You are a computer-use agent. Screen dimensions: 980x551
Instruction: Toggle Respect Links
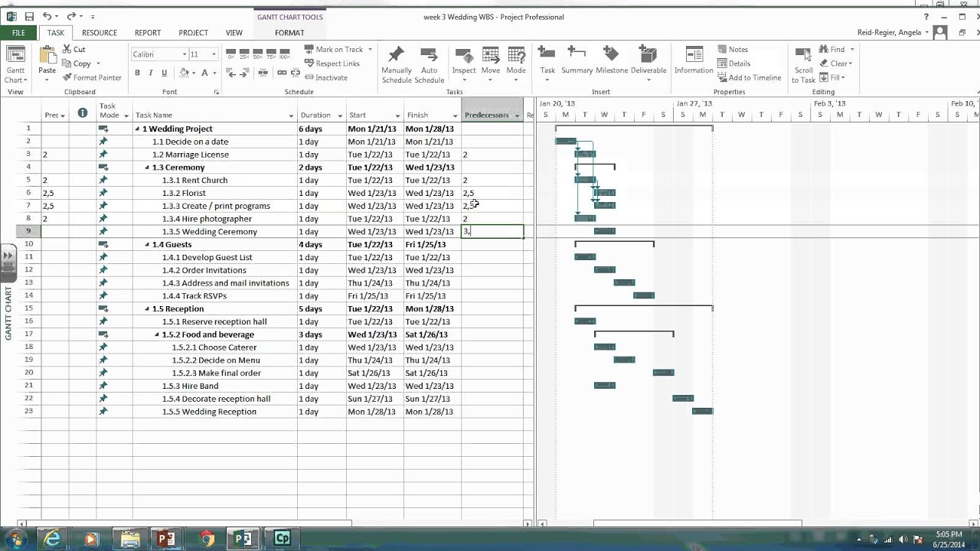tap(332, 64)
